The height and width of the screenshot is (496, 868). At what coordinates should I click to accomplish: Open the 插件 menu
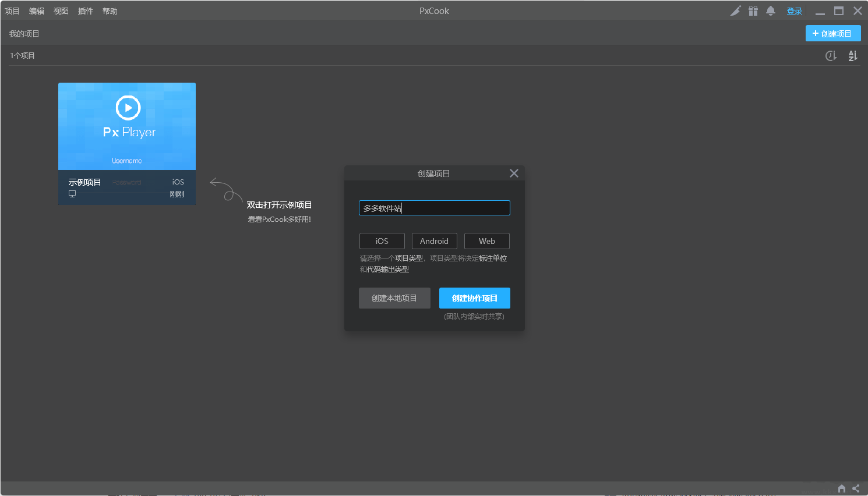(x=86, y=11)
